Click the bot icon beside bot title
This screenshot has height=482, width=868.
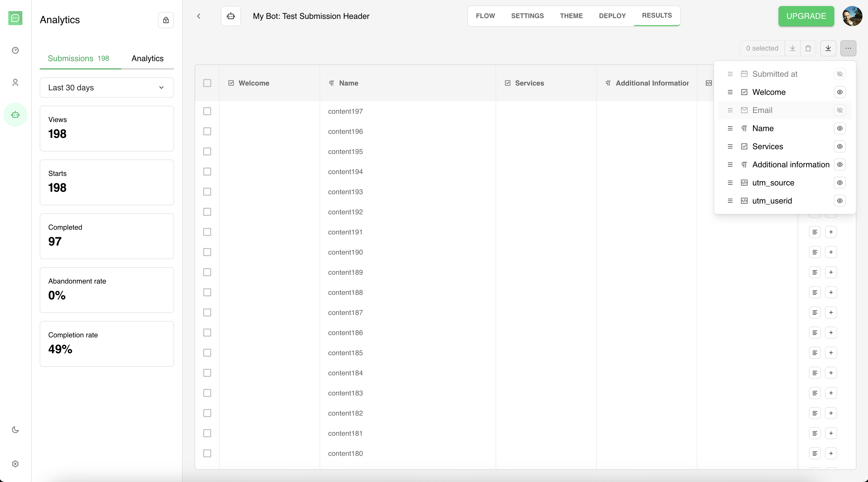coord(231,16)
